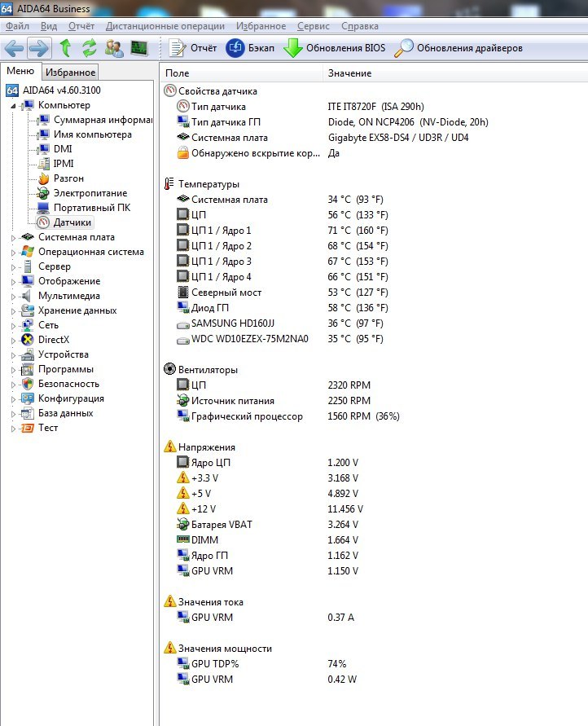Open Суммарная информация in Компьютер tree
The height and width of the screenshot is (726, 588).
click(103, 120)
